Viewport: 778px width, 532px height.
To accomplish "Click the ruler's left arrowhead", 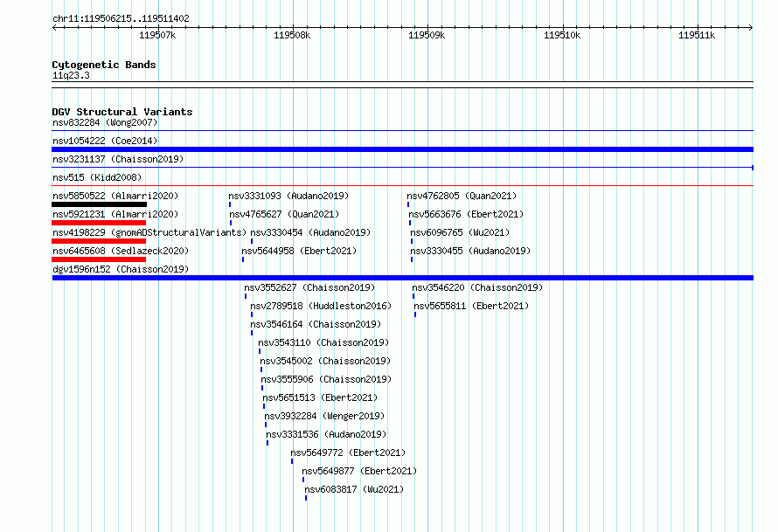I will pos(54,27).
